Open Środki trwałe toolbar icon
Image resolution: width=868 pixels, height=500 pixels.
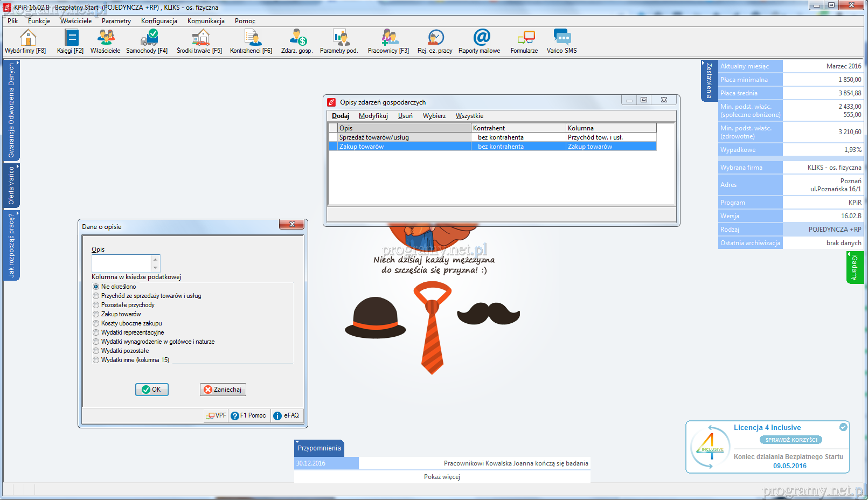200,38
